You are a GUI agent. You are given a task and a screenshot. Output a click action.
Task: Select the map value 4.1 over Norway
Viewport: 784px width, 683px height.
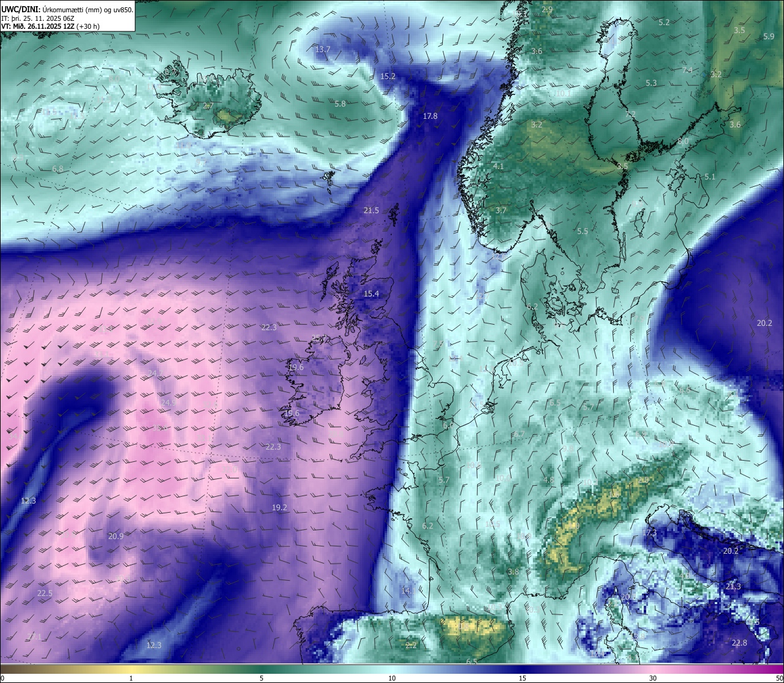[498, 166]
